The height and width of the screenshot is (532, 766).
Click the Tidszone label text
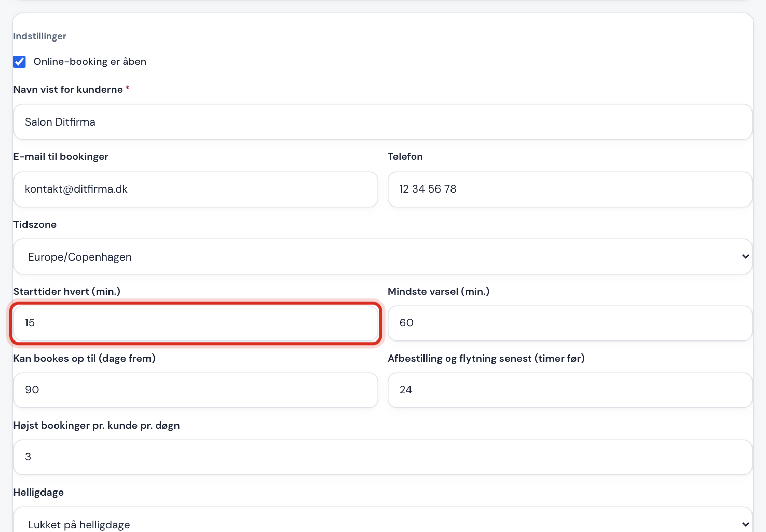[x=35, y=225]
